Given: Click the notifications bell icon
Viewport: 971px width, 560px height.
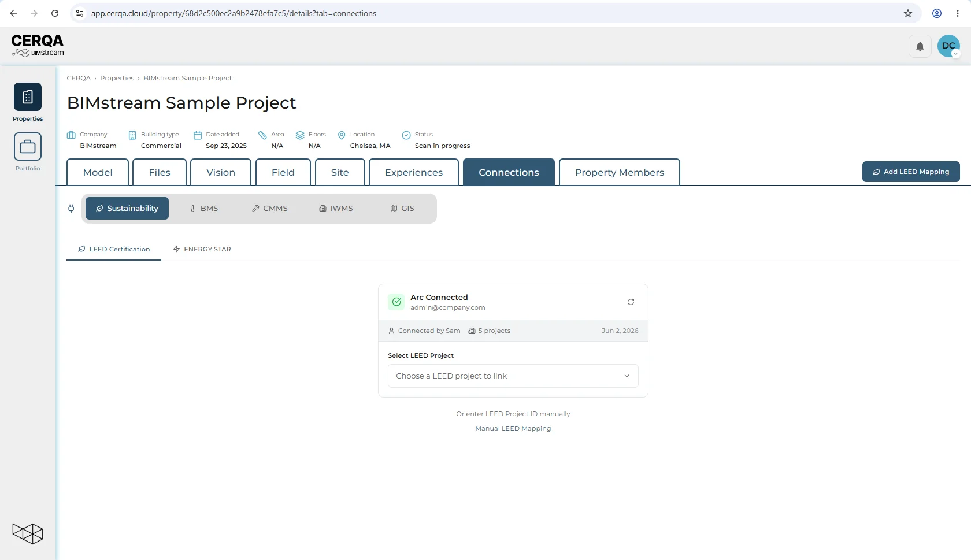Looking at the screenshot, I should coord(920,46).
